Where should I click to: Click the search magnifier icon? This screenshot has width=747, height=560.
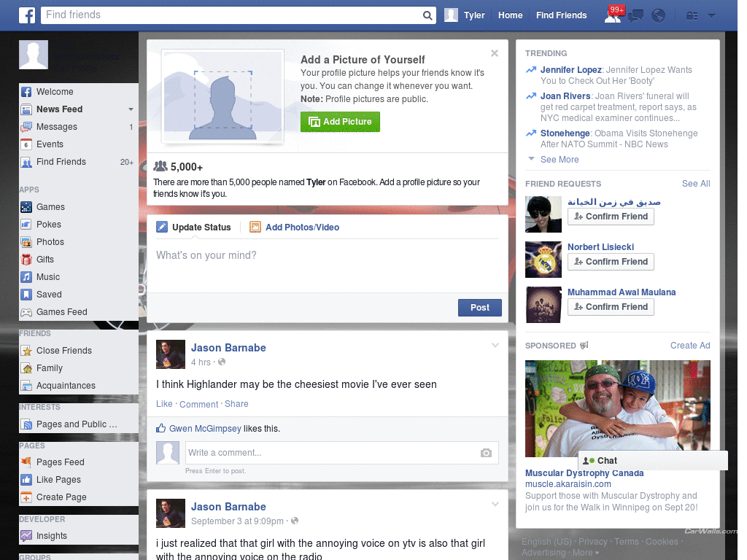pyautogui.click(x=427, y=15)
